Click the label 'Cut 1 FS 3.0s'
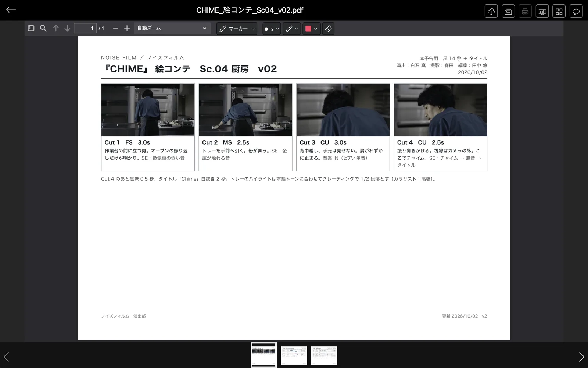This screenshot has height=368, width=588. (x=127, y=142)
